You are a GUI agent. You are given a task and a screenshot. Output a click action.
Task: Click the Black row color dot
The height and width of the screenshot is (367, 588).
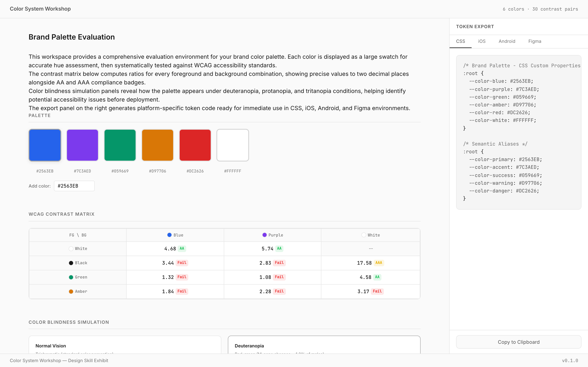pyautogui.click(x=71, y=263)
